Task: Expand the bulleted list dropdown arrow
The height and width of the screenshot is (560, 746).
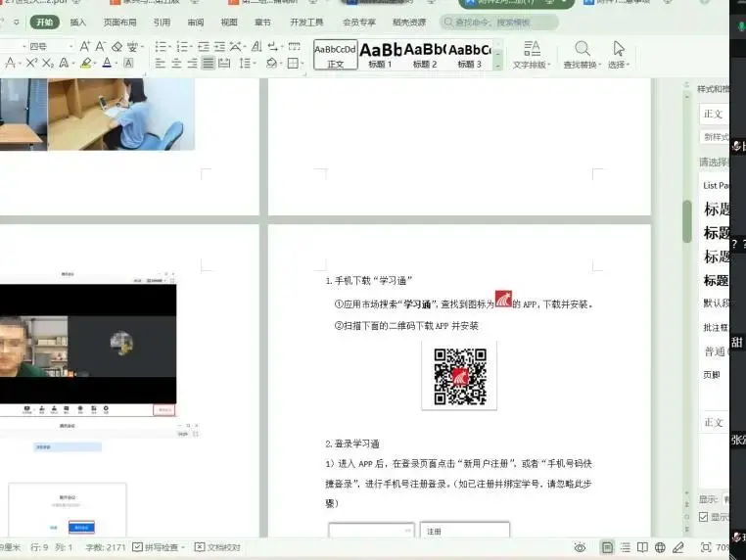Action: [x=169, y=47]
